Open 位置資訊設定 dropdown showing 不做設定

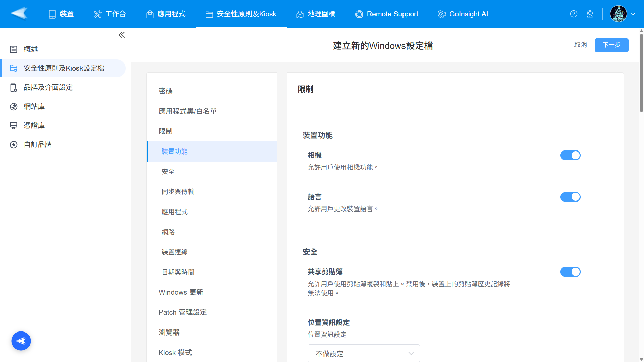point(364,353)
